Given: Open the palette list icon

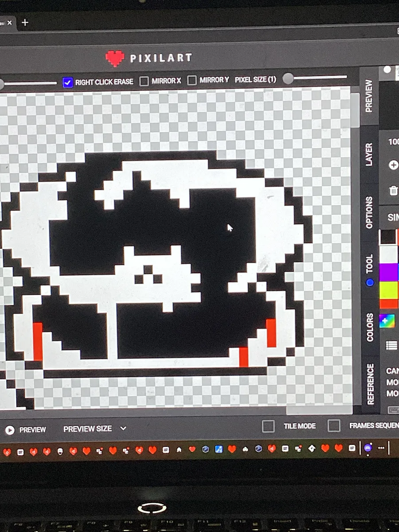Looking at the screenshot, I should [x=391, y=346].
